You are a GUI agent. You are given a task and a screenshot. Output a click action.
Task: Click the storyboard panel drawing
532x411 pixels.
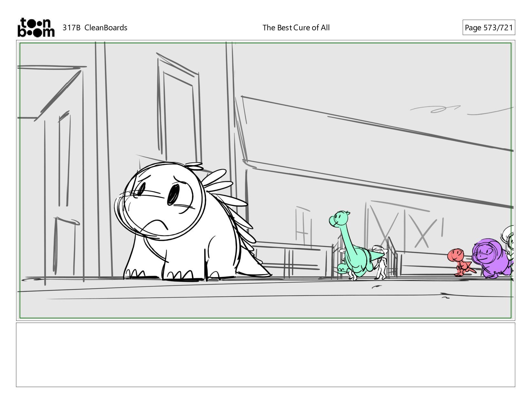[x=266, y=181]
